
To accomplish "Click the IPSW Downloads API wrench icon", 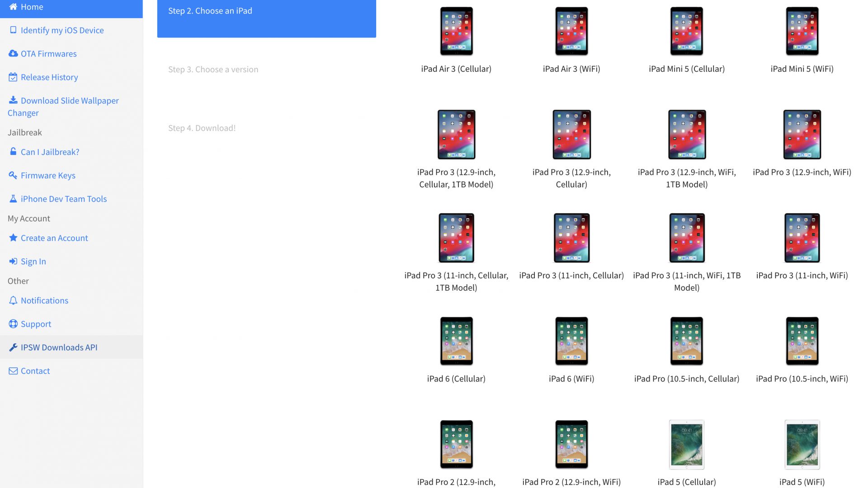I will click(13, 347).
